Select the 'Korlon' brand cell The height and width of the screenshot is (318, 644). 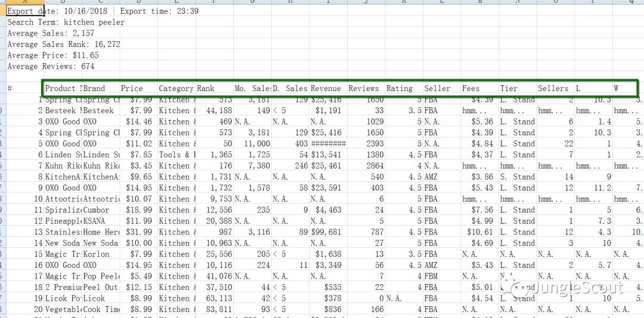coord(101,254)
